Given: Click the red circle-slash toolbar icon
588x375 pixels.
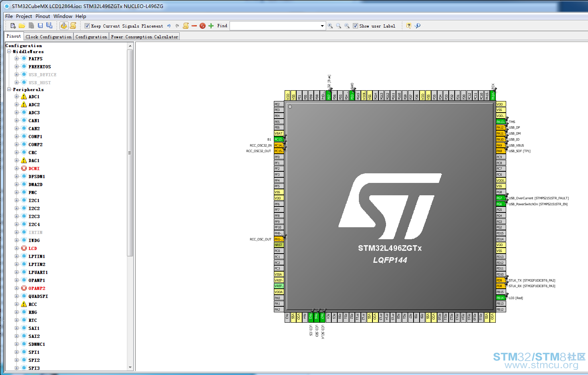Looking at the screenshot, I should 202,26.
